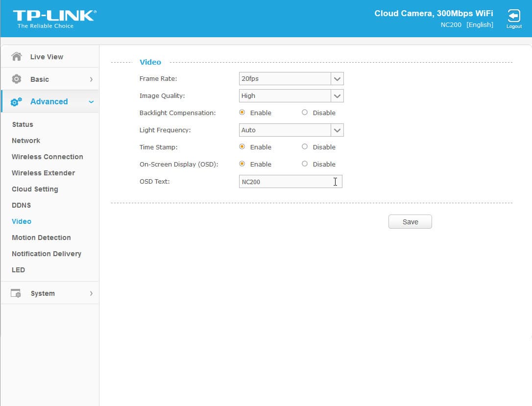Viewport: 532px width, 406px height.
Task: Click the Backlight Compensation label
Action: pyautogui.click(x=177, y=113)
